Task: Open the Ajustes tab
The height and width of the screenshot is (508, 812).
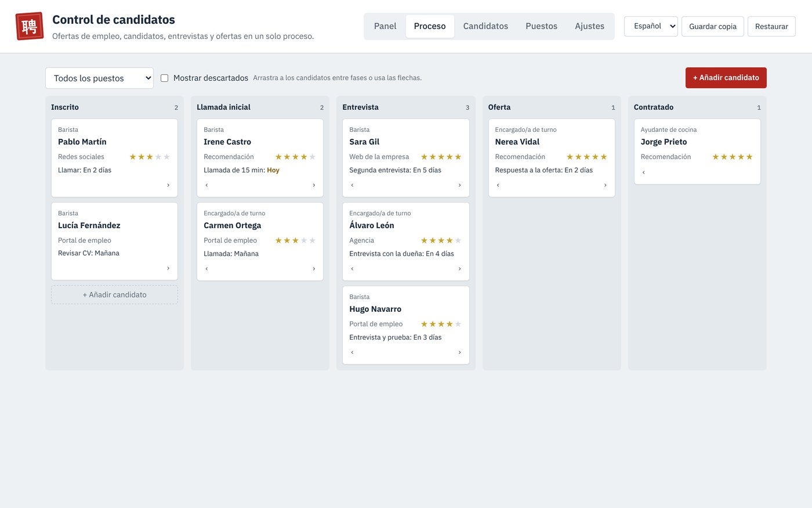Action: [x=589, y=26]
